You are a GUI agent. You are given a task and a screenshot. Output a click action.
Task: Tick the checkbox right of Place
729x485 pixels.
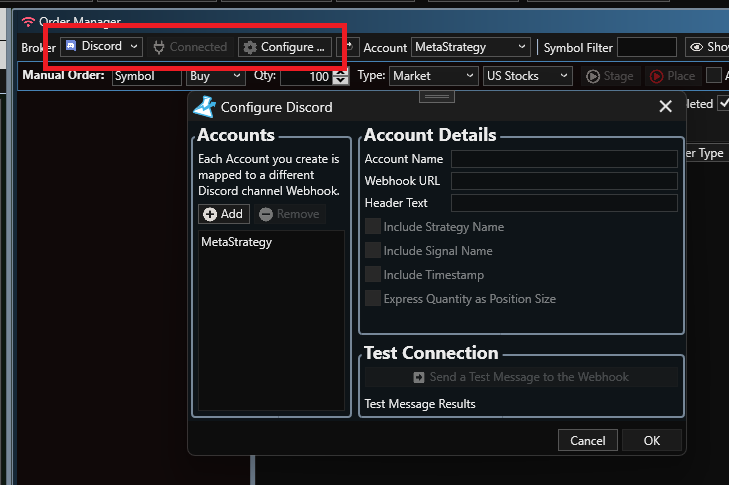[714, 75]
